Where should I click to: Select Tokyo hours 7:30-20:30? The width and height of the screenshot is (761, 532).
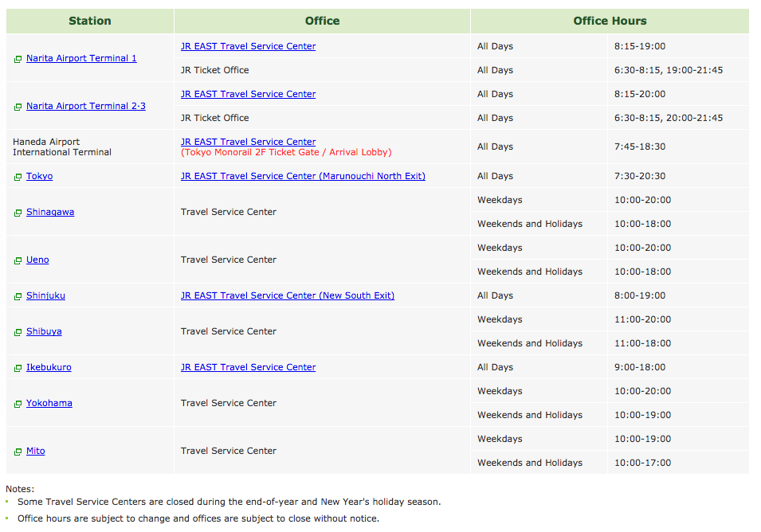point(640,176)
